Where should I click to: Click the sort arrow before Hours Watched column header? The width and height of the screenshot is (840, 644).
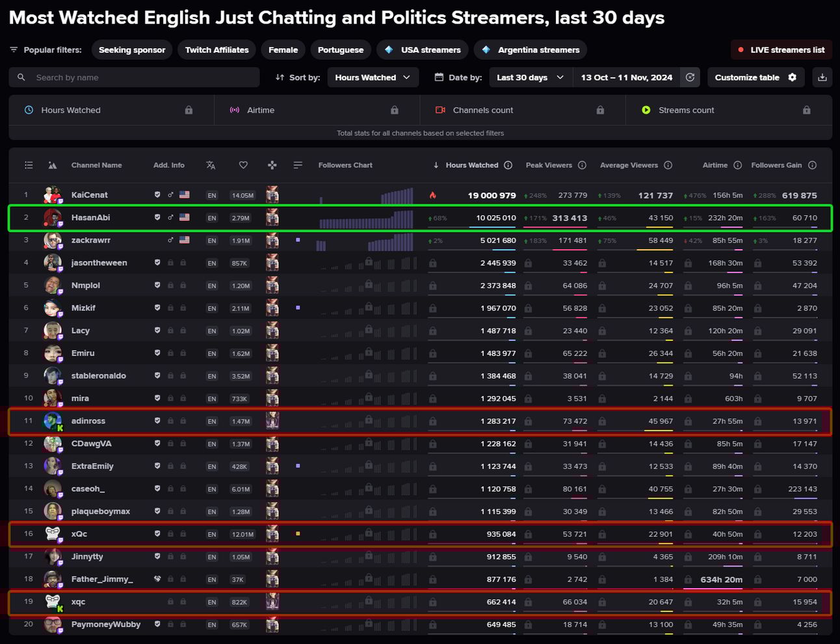pos(436,165)
